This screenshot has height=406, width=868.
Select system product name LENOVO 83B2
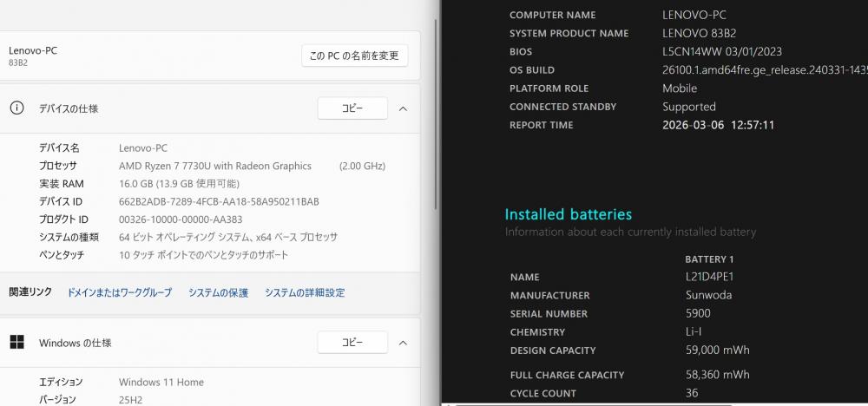click(699, 33)
